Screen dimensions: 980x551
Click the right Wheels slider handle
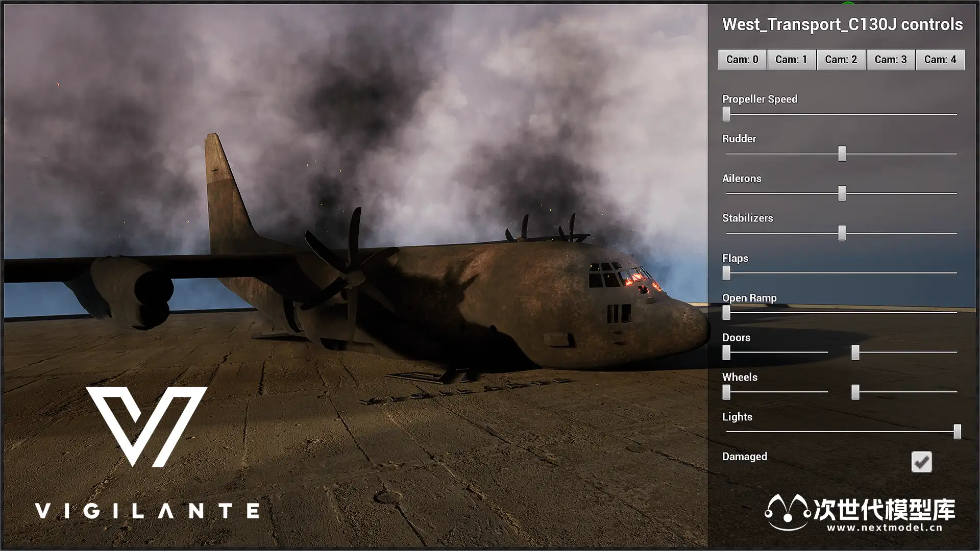pos(855,392)
